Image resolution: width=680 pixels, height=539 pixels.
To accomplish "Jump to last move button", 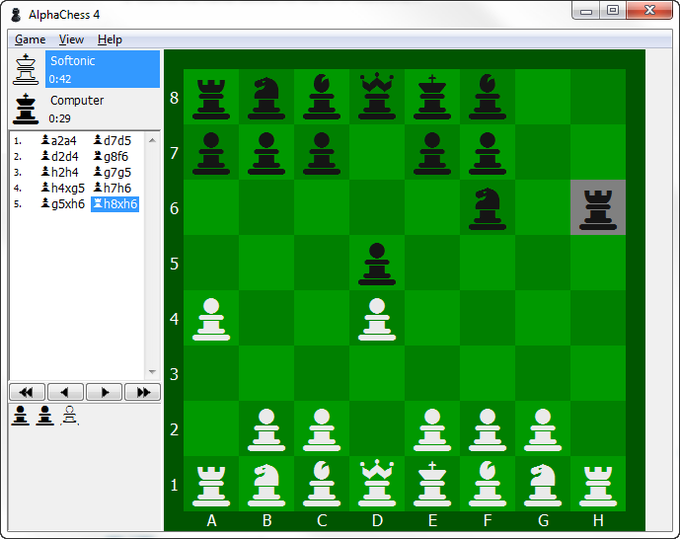I will pos(143,392).
